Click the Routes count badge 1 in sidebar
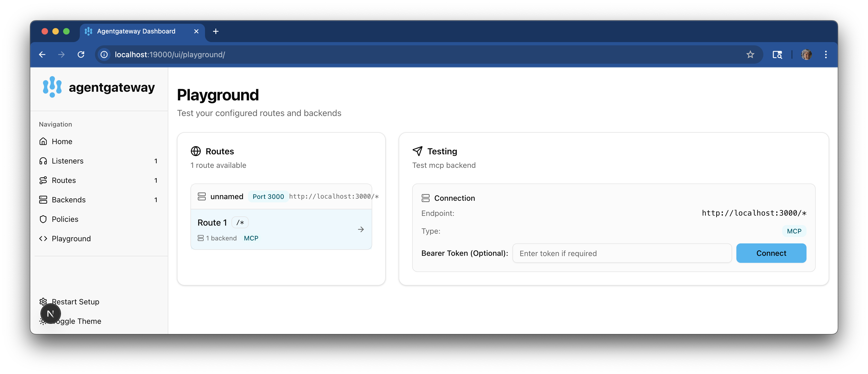This screenshot has width=868, height=374. pyautogui.click(x=156, y=181)
